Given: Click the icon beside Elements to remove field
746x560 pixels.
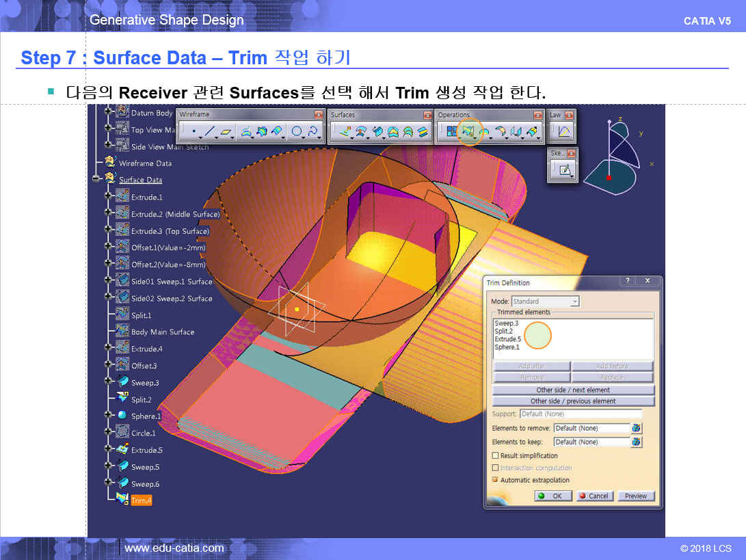Looking at the screenshot, I should pyautogui.click(x=637, y=428).
